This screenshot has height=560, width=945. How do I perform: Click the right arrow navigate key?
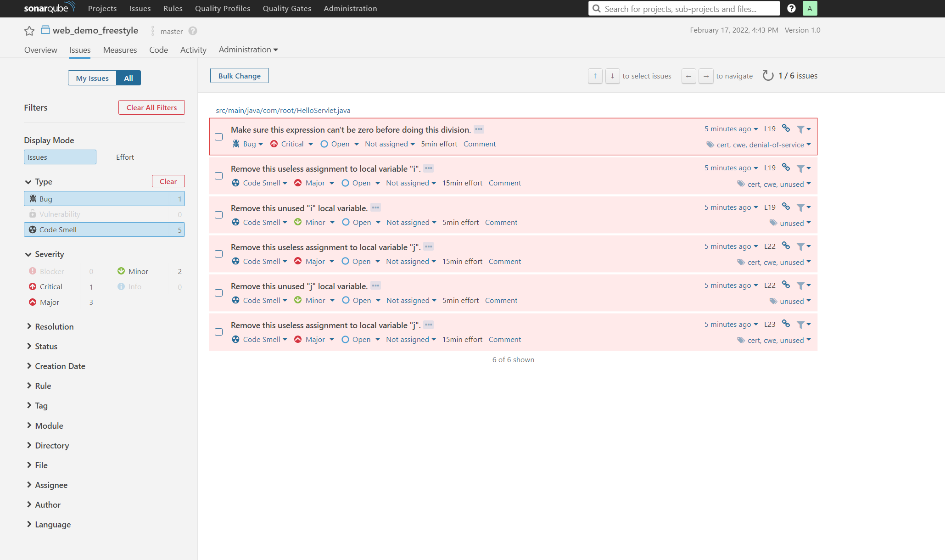(x=706, y=76)
